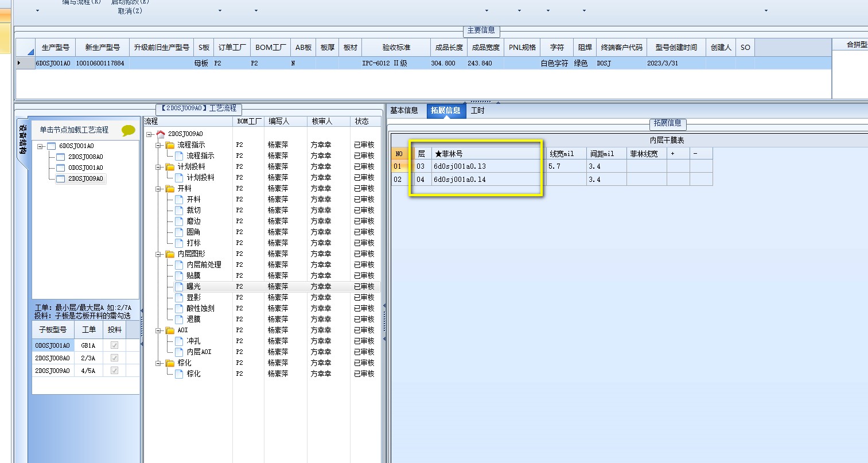The height and width of the screenshot is (463, 868).
Task: Click the yellow speech bubble icon
Action: coord(129,131)
